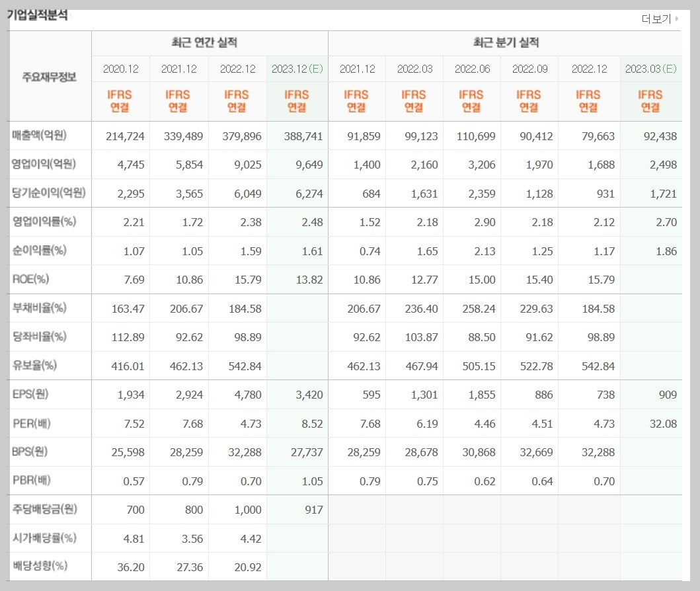Select the sales value 214,724

click(125, 137)
